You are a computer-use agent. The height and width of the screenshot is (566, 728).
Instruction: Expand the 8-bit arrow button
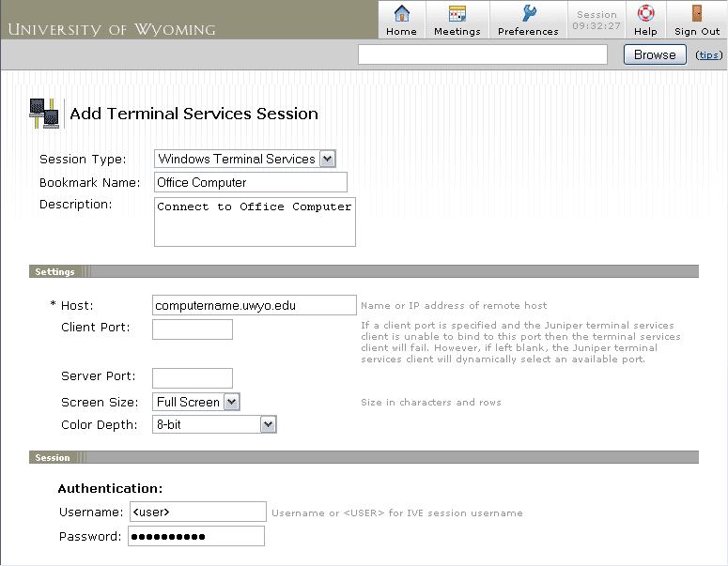[x=269, y=424]
